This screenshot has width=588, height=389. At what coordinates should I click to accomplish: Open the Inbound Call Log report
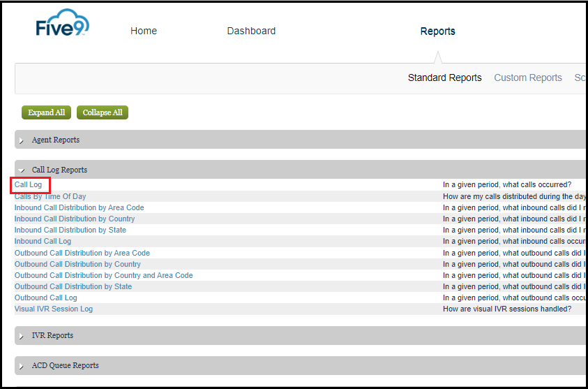point(43,241)
